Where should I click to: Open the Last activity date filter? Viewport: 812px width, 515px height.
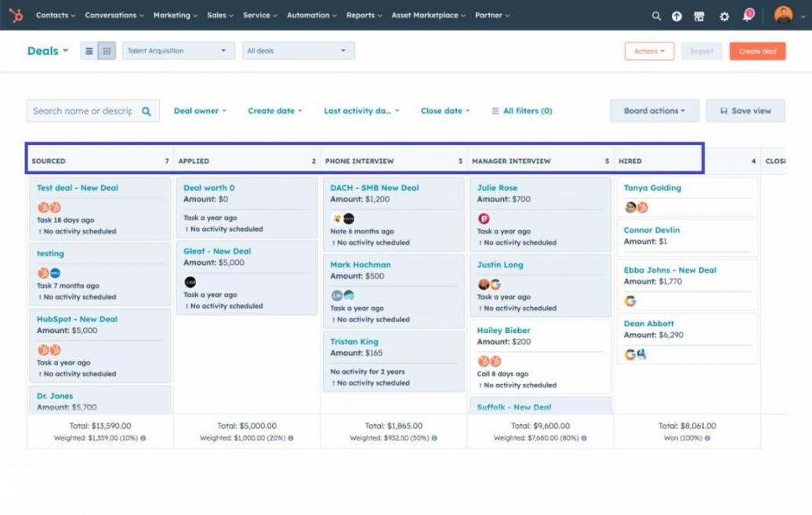tap(361, 111)
